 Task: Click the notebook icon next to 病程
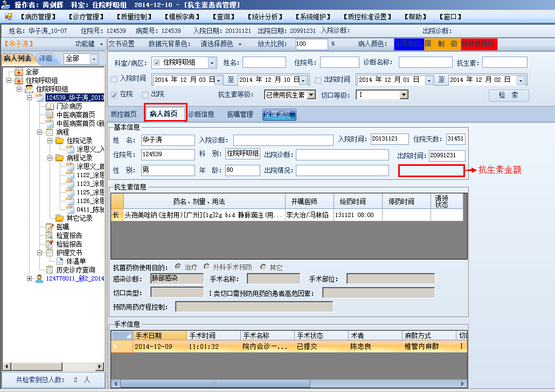(50, 132)
